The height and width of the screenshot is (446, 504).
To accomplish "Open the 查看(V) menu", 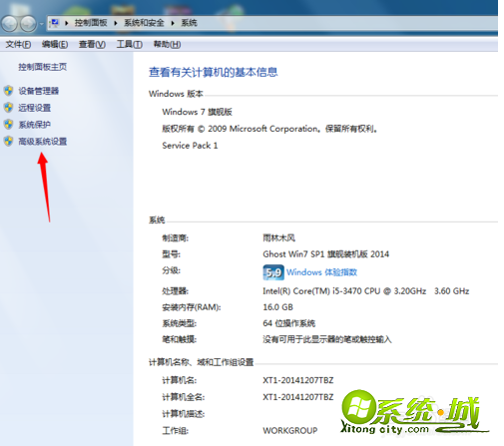I will pos(92,44).
